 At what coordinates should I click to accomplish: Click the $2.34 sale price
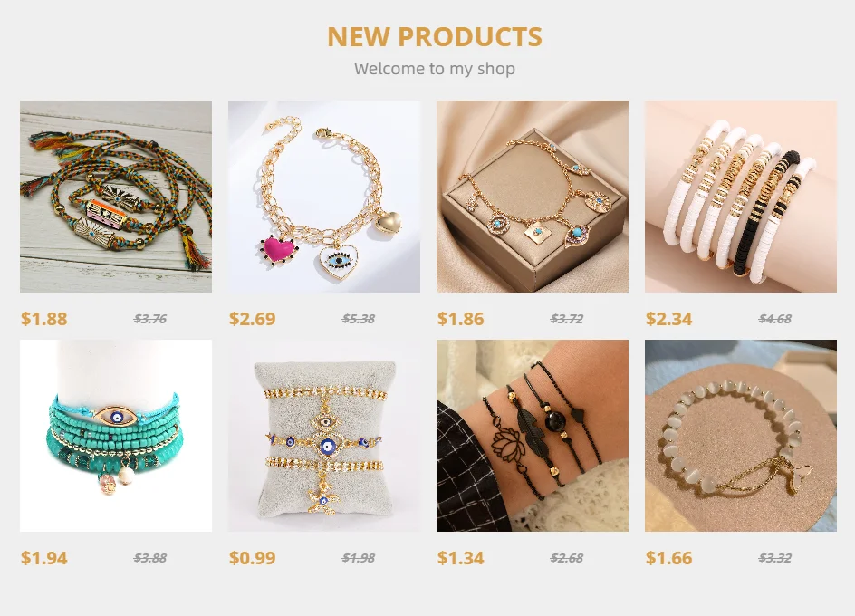click(x=669, y=319)
